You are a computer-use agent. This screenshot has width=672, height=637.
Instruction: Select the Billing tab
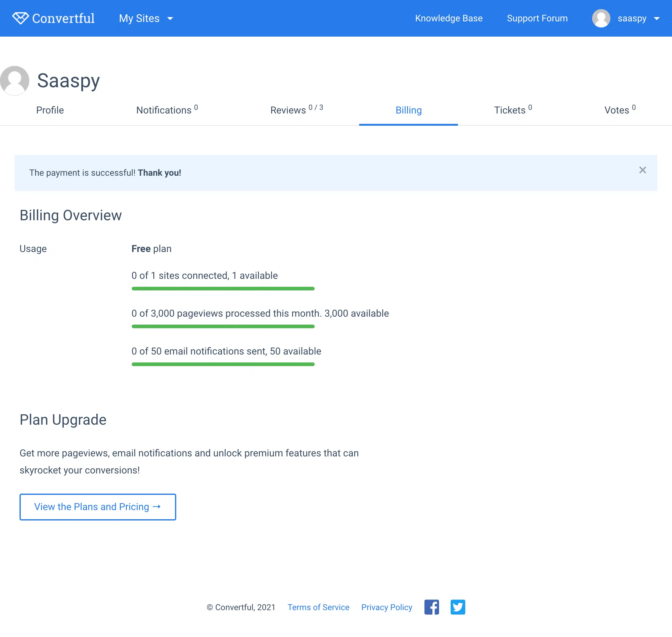(409, 110)
